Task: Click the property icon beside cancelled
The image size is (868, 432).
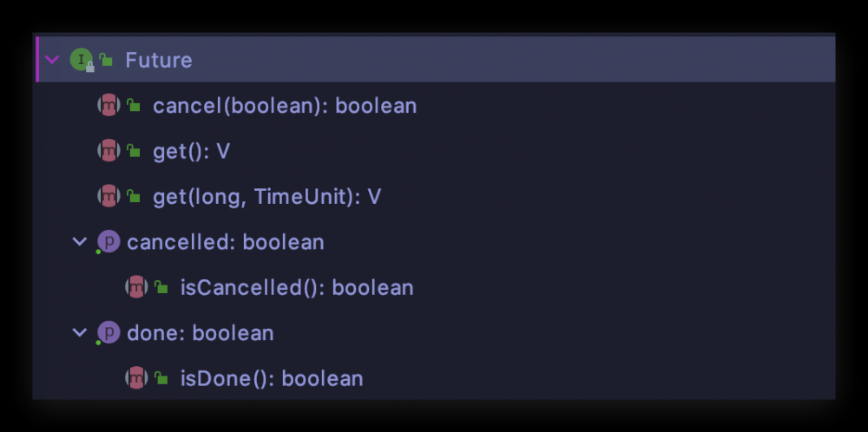Action: click(108, 242)
